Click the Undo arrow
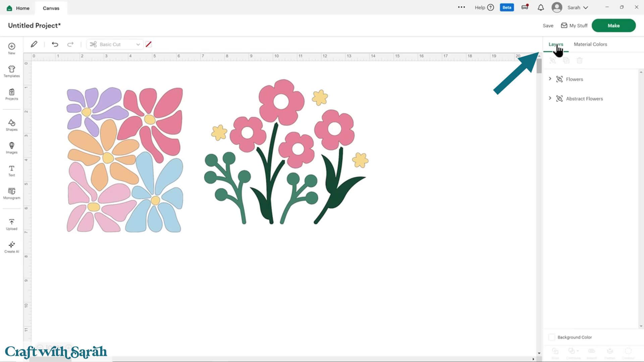Image resolution: width=644 pixels, height=362 pixels. pos(55,44)
